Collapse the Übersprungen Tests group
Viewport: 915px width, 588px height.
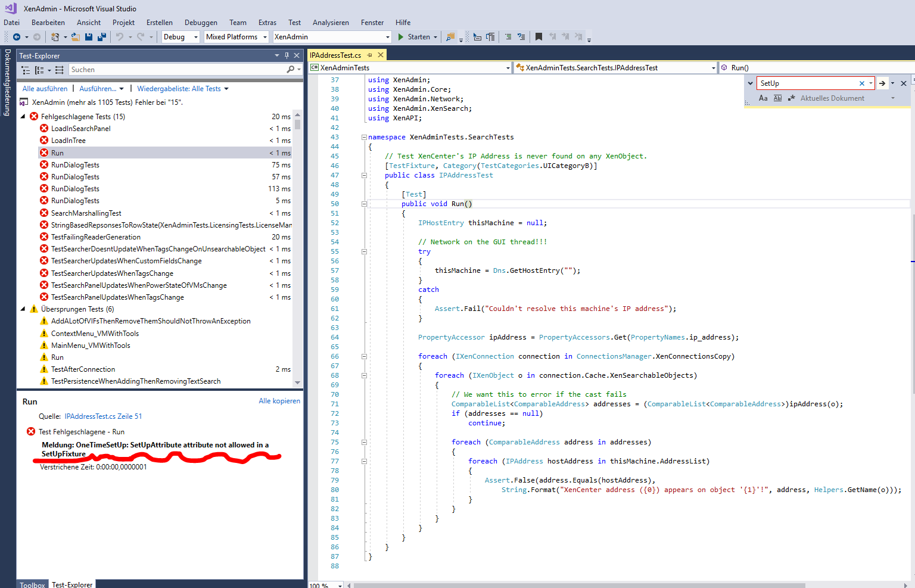tap(23, 309)
